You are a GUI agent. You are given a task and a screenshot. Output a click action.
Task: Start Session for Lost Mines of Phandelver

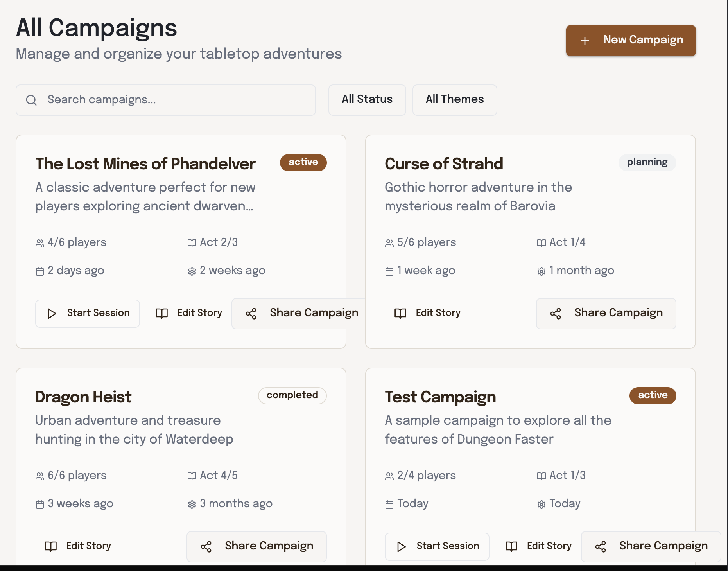pos(88,313)
